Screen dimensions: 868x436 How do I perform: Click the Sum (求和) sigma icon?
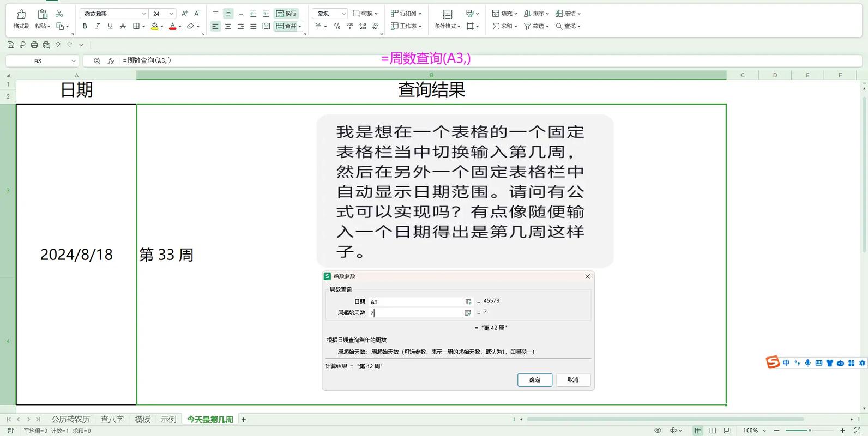pyautogui.click(x=496, y=26)
